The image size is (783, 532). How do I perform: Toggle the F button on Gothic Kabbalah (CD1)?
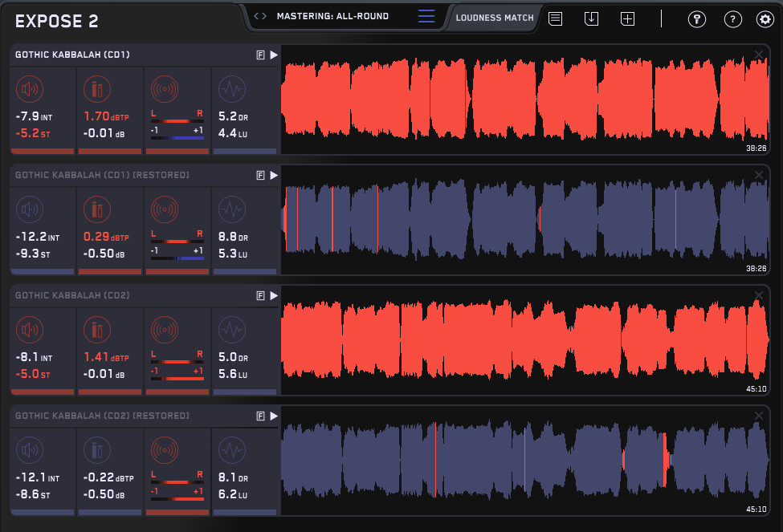point(260,55)
